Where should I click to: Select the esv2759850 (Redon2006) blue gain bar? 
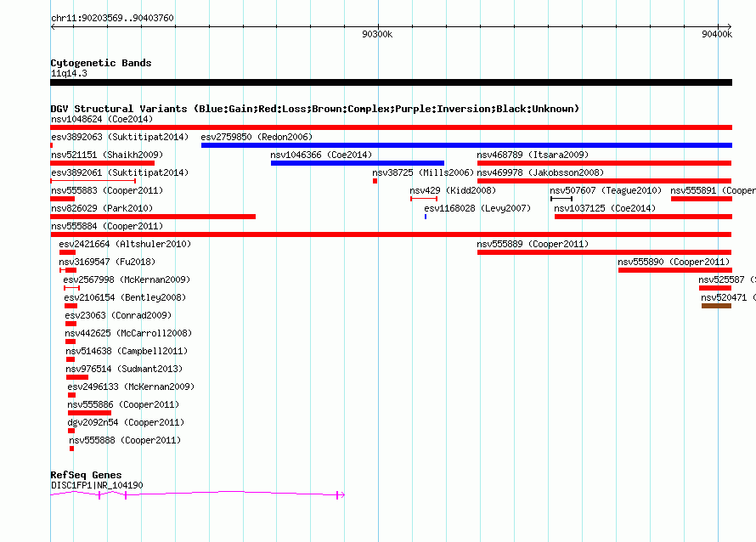click(466, 145)
